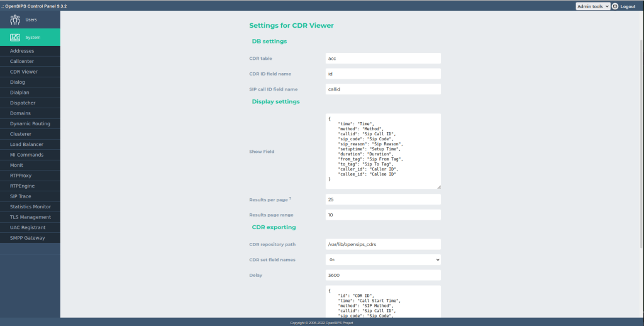Grab the Show Field textarea resize handle
Screen dimensions: 644x326
pos(439,187)
